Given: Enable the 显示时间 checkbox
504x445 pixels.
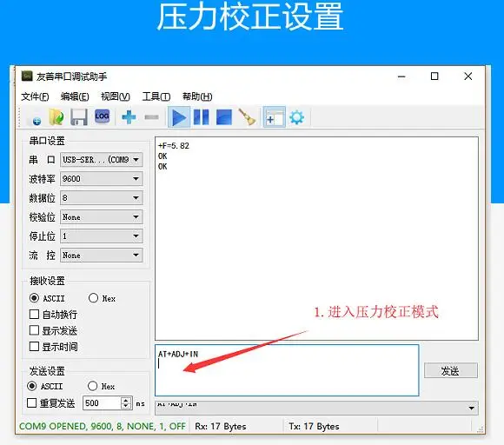Looking at the screenshot, I should pos(34,346).
